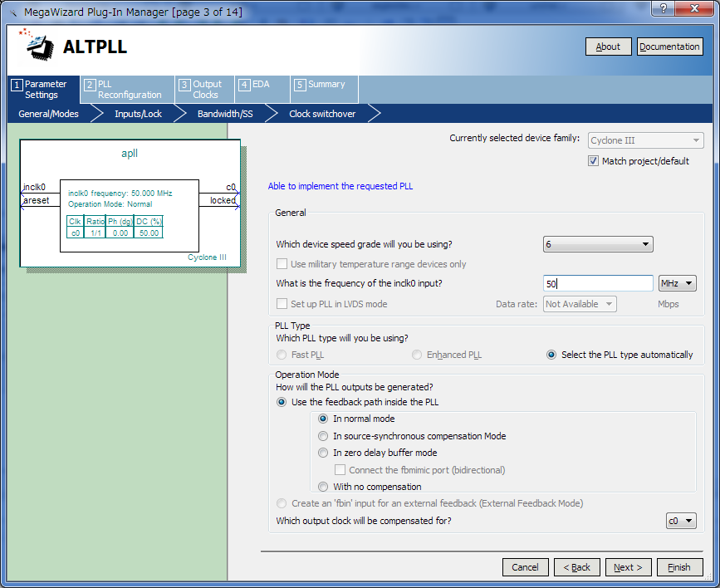Open the compensated output clock c0 dropdown
This screenshot has height=588, width=720.
681,521
